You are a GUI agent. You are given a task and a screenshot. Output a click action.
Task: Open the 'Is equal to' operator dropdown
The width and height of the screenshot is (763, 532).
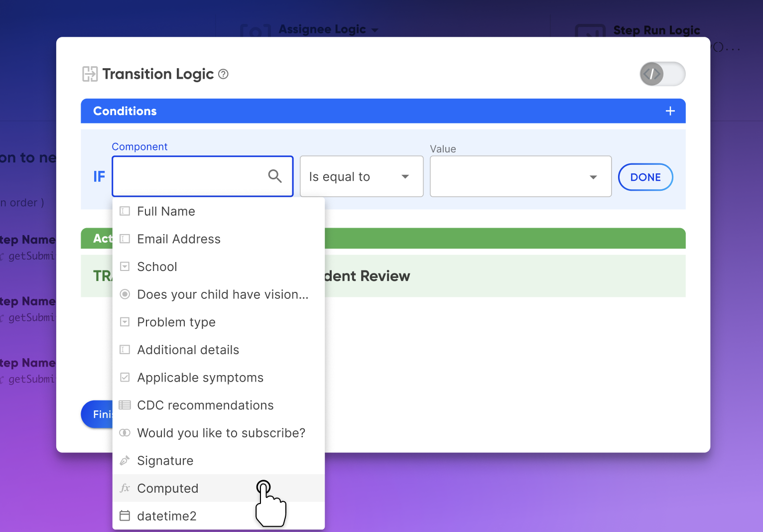(362, 176)
